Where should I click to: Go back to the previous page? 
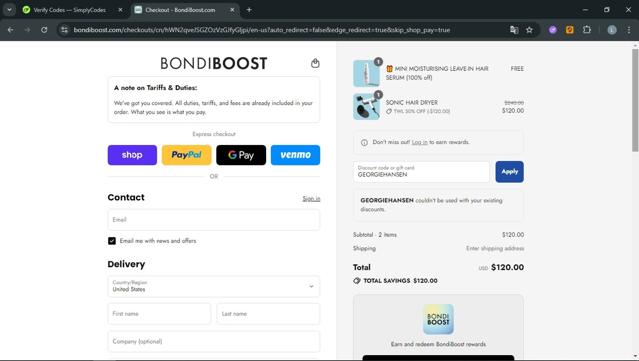point(11,30)
